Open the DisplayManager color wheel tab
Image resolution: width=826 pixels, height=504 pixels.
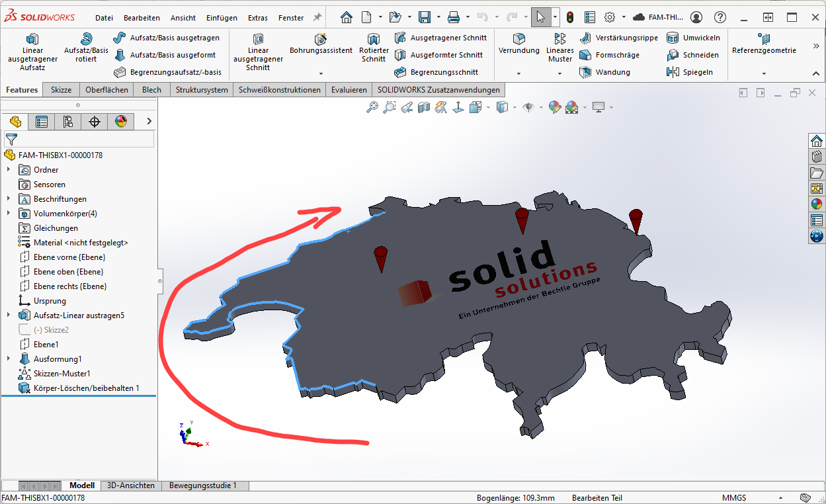120,121
